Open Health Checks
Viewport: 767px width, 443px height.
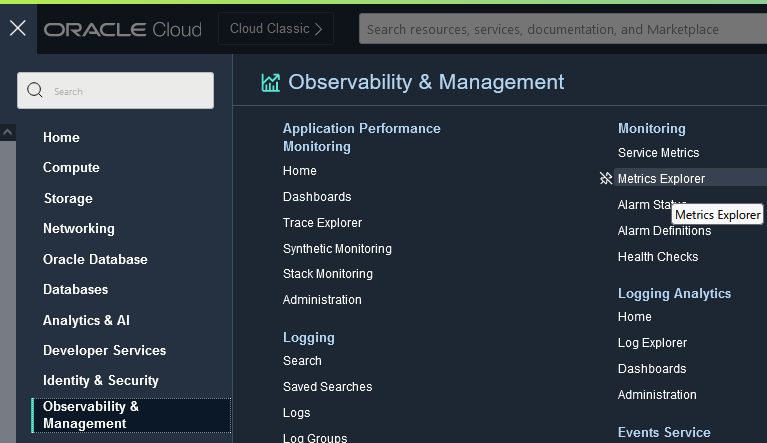[x=658, y=257]
